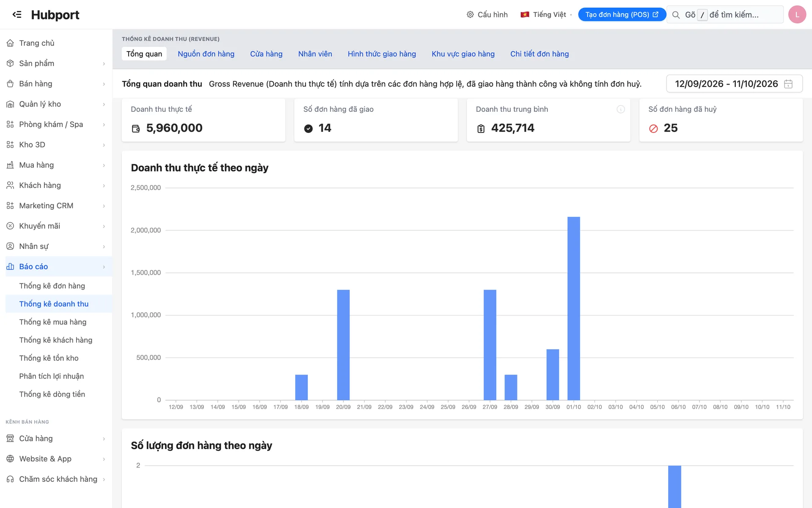Click the Sản phẩm box icon
Screen dimensions: 812x508
(x=10, y=63)
